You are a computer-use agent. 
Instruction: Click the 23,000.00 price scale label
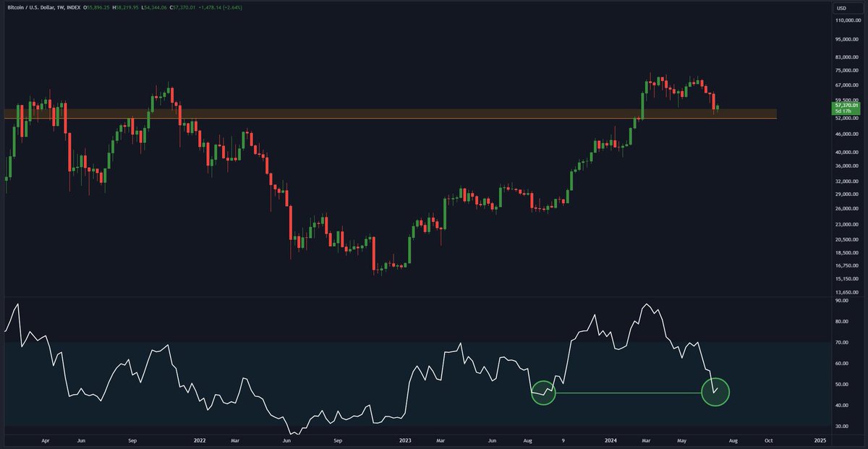tap(848, 224)
